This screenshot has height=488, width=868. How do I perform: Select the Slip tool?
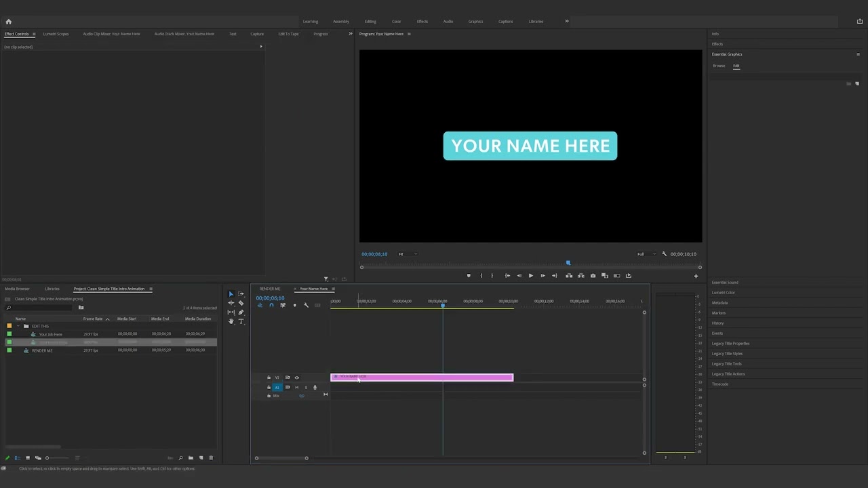(231, 312)
